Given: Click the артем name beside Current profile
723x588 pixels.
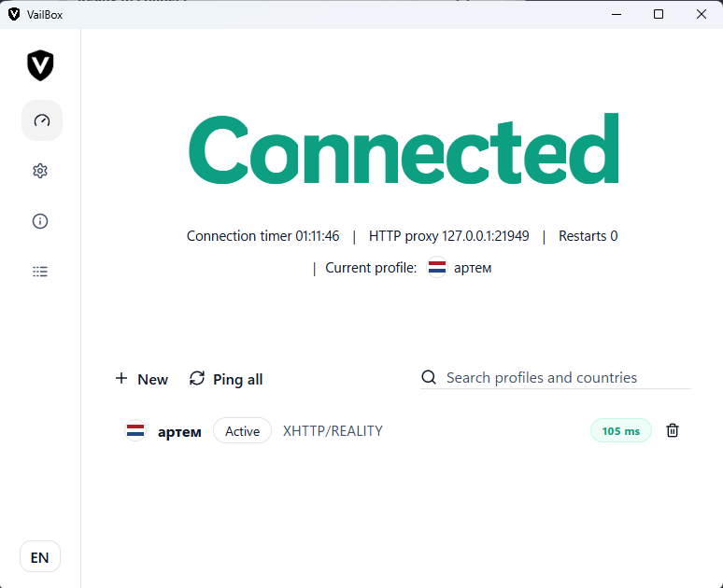Looking at the screenshot, I should pyautogui.click(x=473, y=268).
